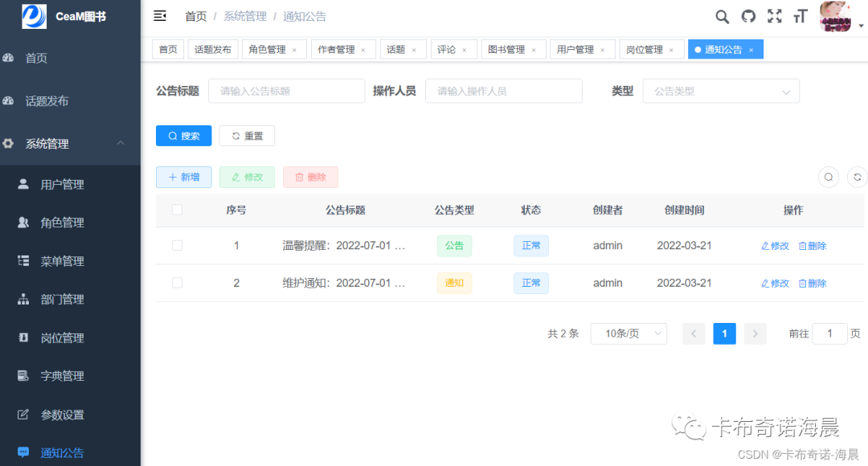This screenshot has height=466, width=868.
Task: Open the 公告类型 type dropdown
Action: point(721,92)
